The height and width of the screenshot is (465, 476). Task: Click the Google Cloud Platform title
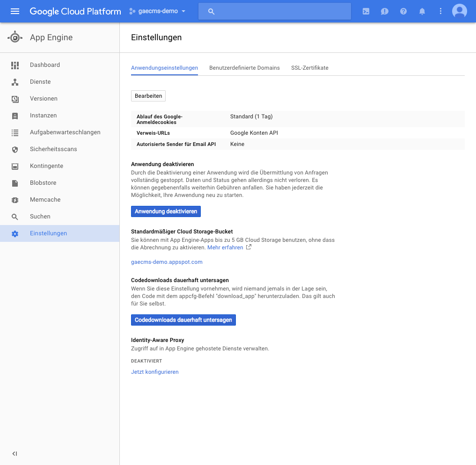click(x=75, y=11)
